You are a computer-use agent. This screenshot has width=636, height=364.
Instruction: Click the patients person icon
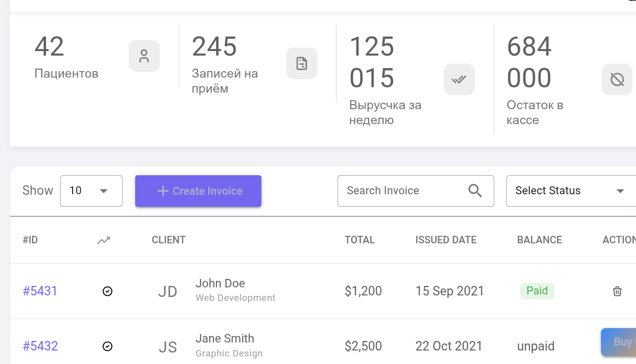coord(144,56)
